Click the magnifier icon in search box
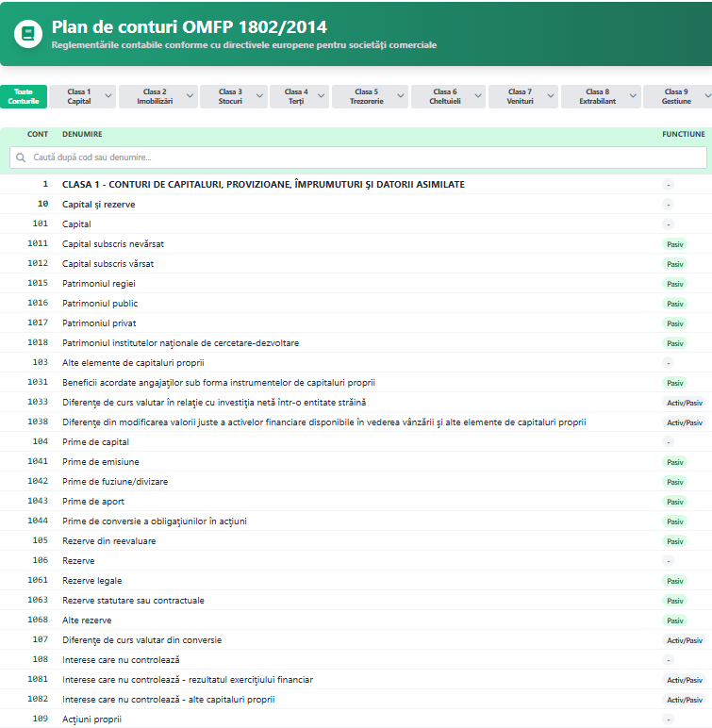Image resolution: width=712 pixels, height=728 pixels. [x=22, y=157]
